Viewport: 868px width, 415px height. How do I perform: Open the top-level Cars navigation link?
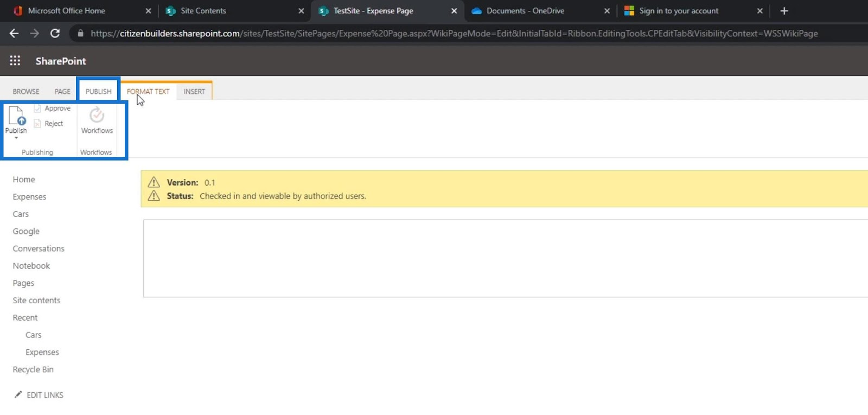21,214
